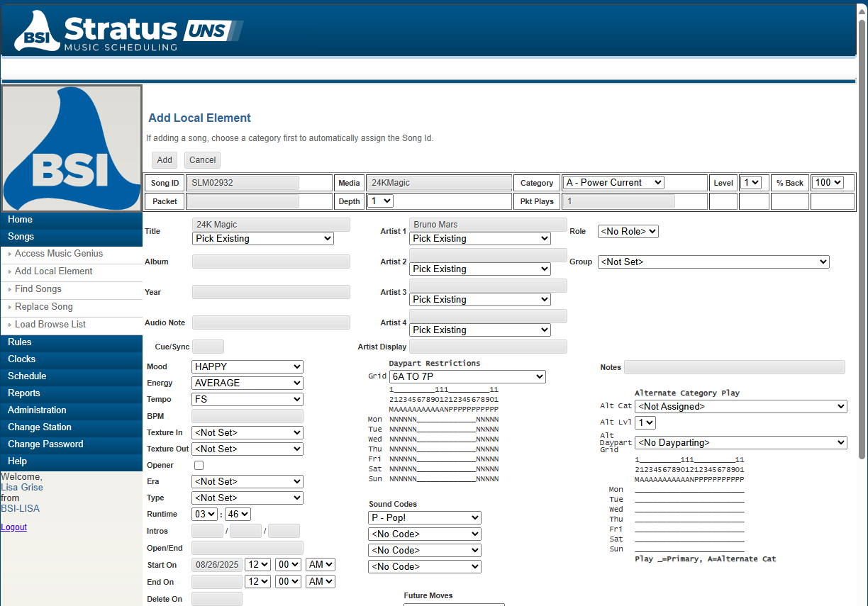Screen dimensions: 868x606
Task: Open the Reports sidebar menu
Action: (72, 393)
